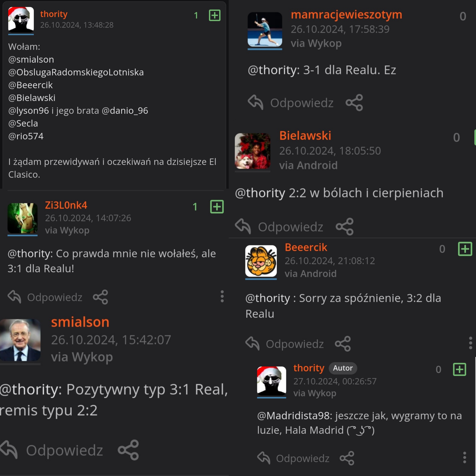Share Zi3L0nk4's comment via share icon
Image resolution: width=476 pixels, height=476 pixels.
[x=101, y=297]
